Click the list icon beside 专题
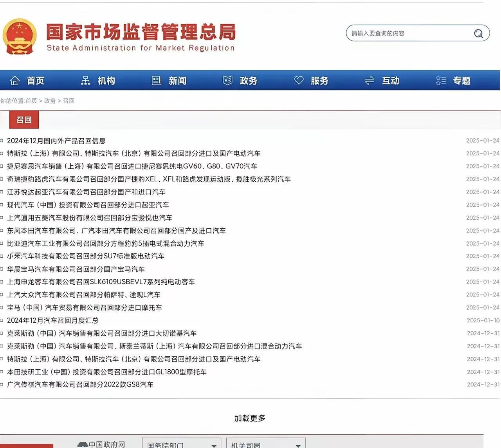This screenshot has width=501, height=448. (441, 81)
